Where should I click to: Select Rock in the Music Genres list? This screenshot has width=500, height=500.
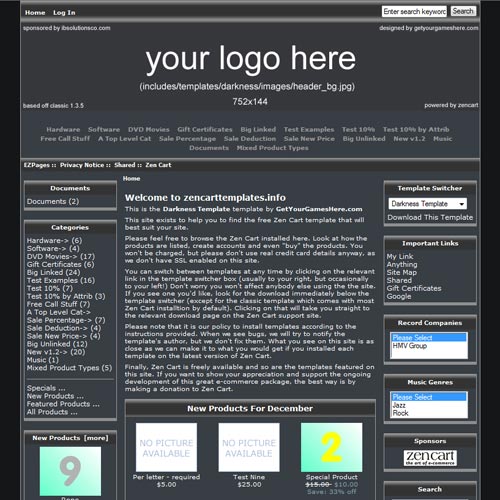click(x=400, y=413)
